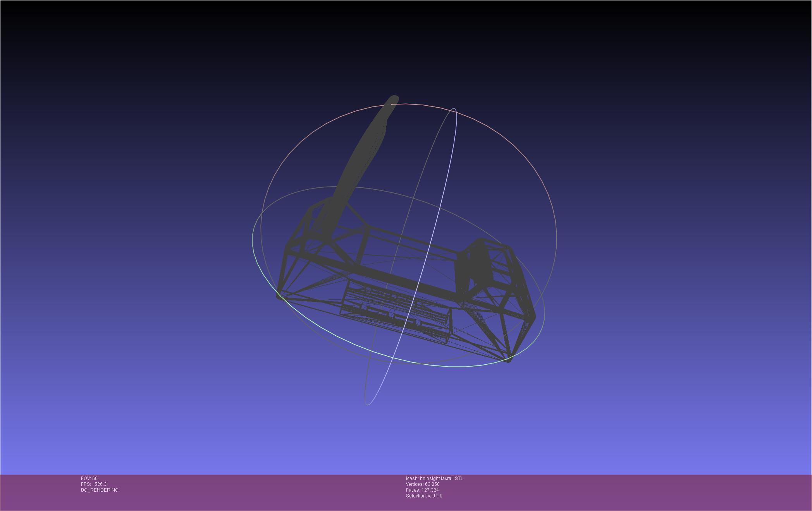Click the BO_RENDERING status label
This screenshot has height=511, width=812.
pos(100,490)
